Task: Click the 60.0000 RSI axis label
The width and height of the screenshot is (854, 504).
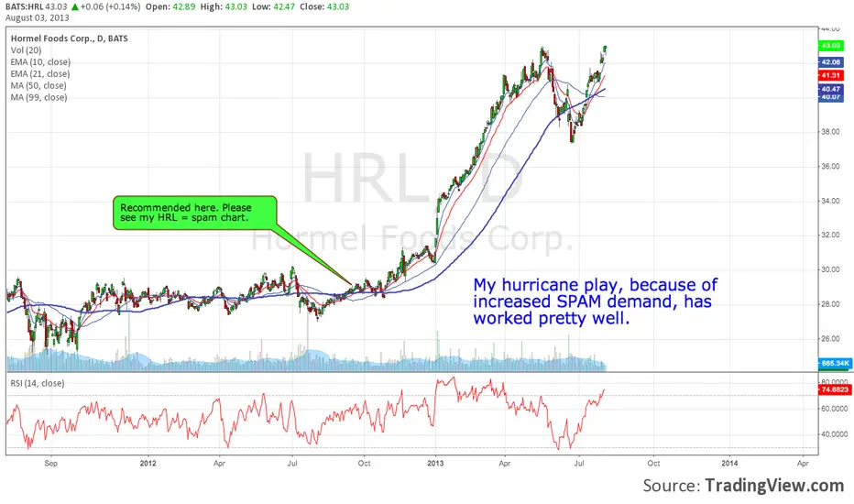Action: tap(835, 409)
